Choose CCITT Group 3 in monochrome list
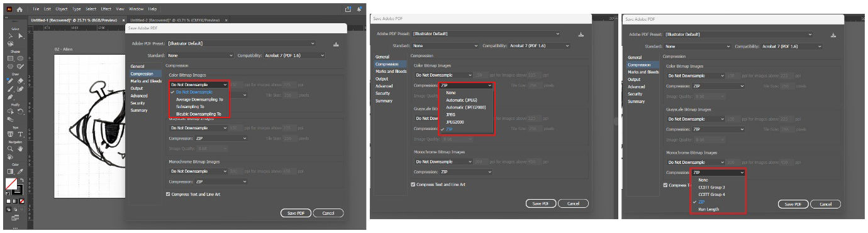 point(711,187)
